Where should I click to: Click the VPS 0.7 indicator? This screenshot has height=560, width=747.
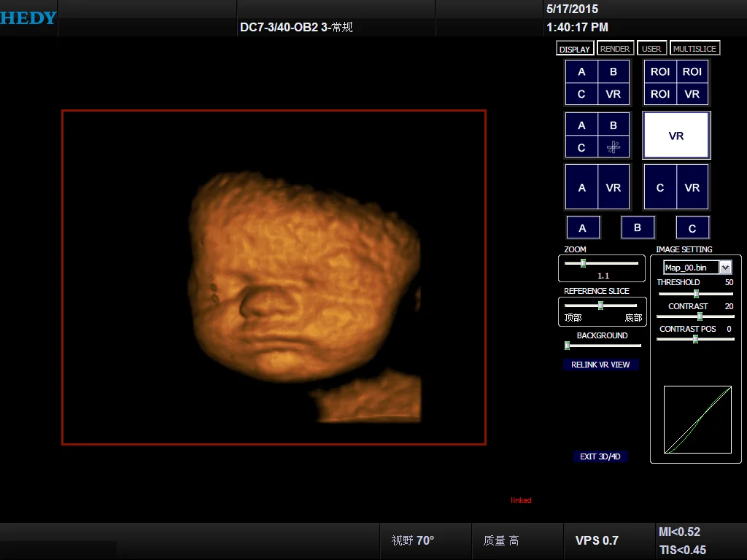click(x=597, y=540)
